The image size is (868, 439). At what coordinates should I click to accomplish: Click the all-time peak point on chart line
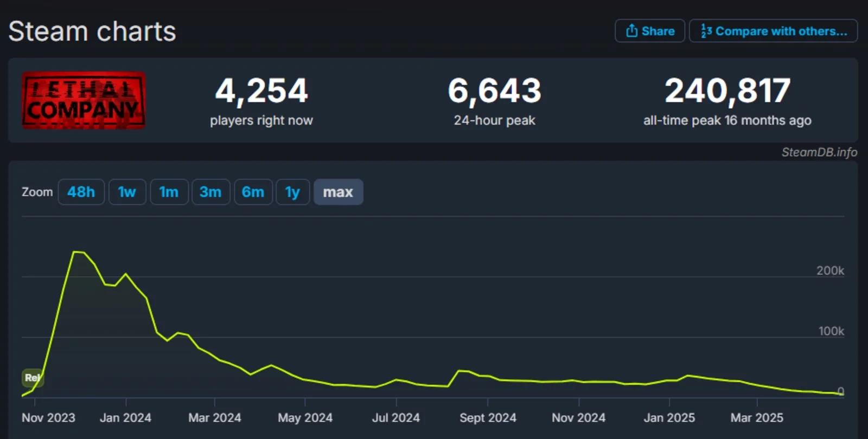click(75, 252)
